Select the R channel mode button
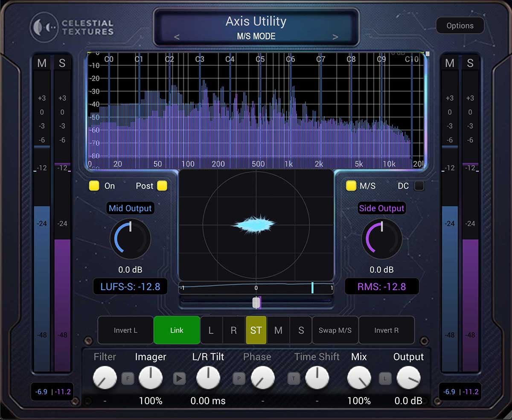Screen dimensions: 512x420 pyautogui.click(x=233, y=330)
